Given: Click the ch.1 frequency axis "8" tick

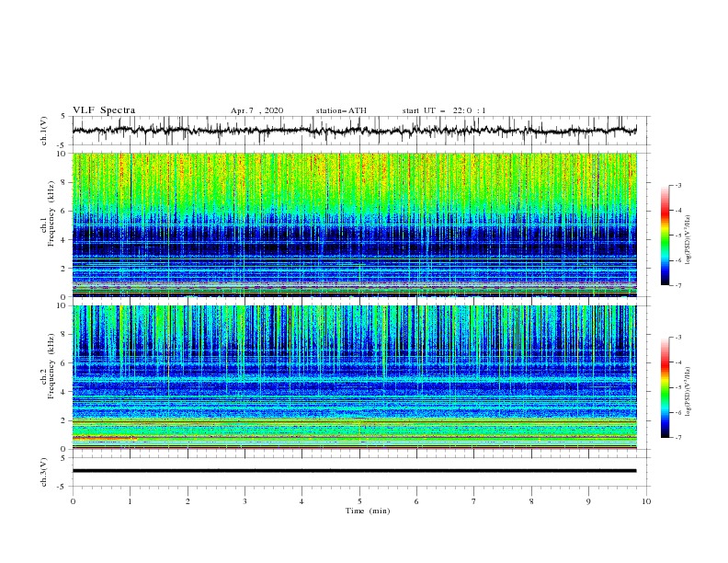Looking at the screenshot, I should [64, 182].
